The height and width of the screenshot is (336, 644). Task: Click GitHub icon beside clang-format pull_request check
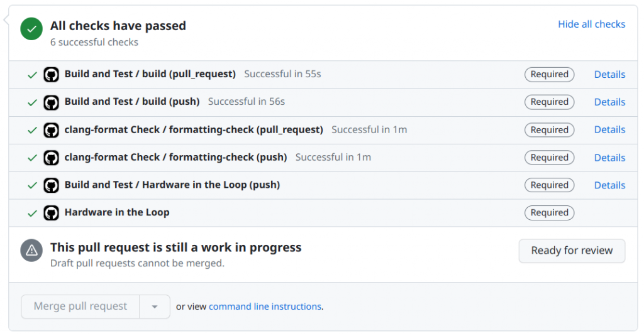pyautogui.click(x=51, y=130)
